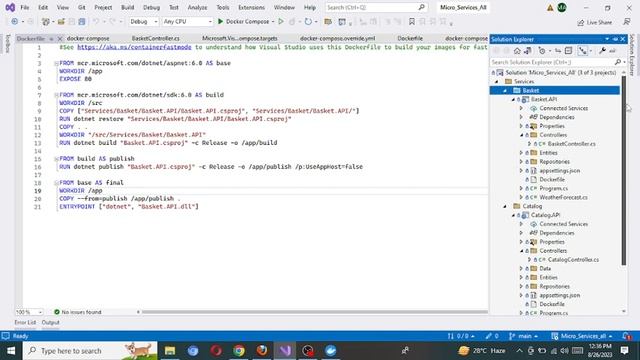Image resolution: width=640 pixels, height=360 pixels.
Task: Open the Debug configuration dropdown
Action: [x=144, y=22]
